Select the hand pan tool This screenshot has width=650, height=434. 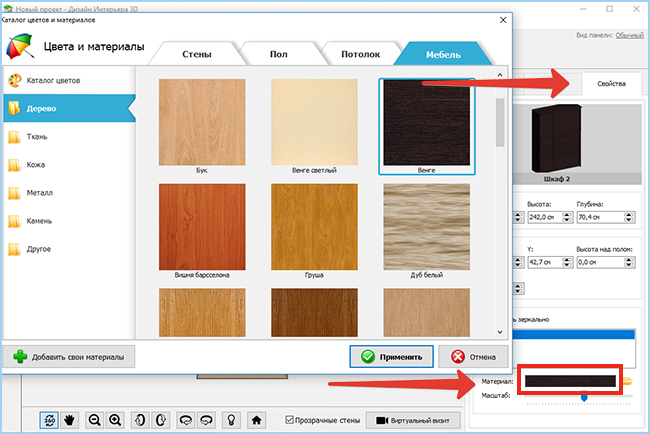(x=69, y=420)
